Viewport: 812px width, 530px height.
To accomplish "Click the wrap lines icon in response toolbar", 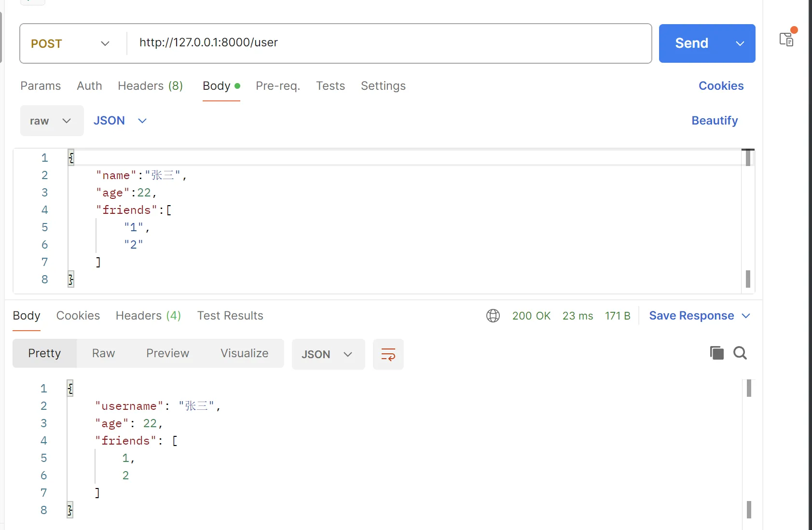I will 388,354.
